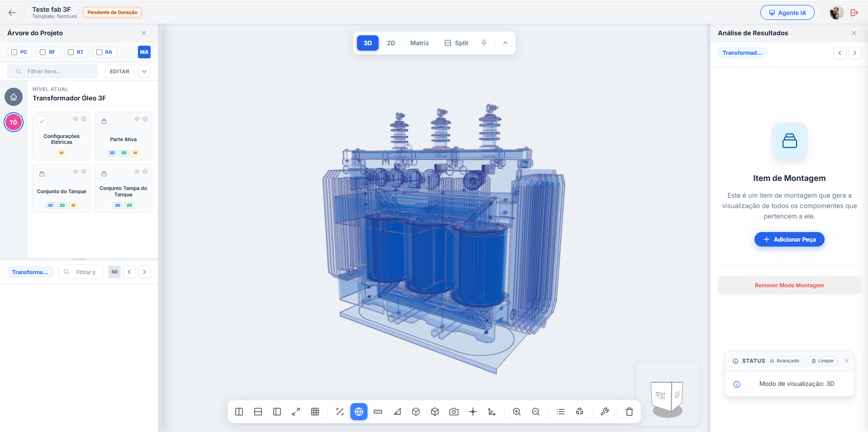
Task: Toggle eye visibility on Conjunto Tampa do Tanque card
Action: (137, 171)
